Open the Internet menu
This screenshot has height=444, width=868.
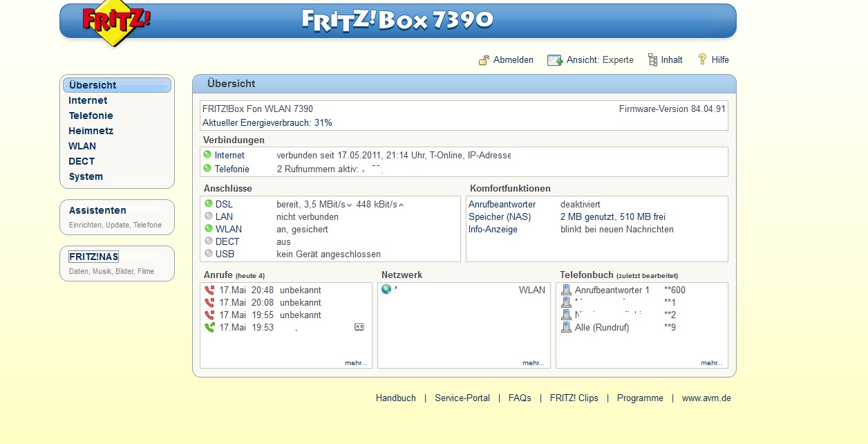click(88, 100)
